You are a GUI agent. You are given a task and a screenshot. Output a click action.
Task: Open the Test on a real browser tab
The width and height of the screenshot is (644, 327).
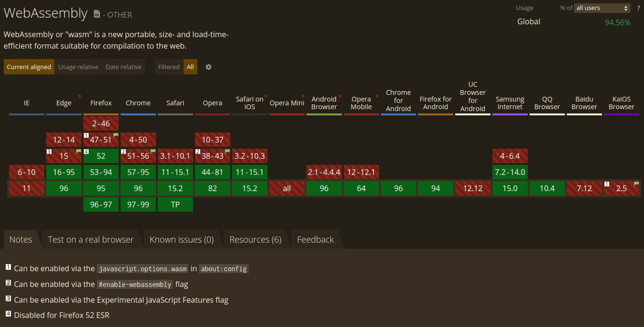click(91, 239)
